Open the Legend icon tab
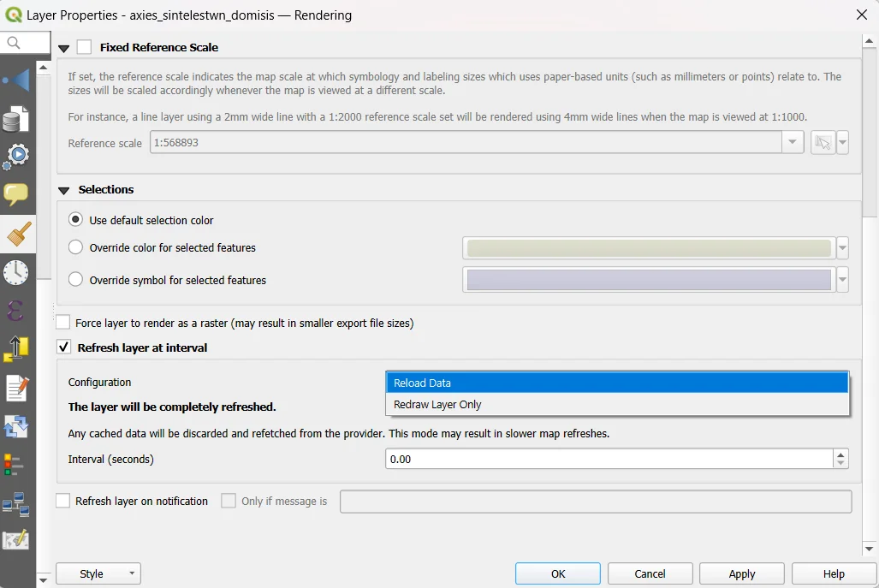 tap(15, 465)
